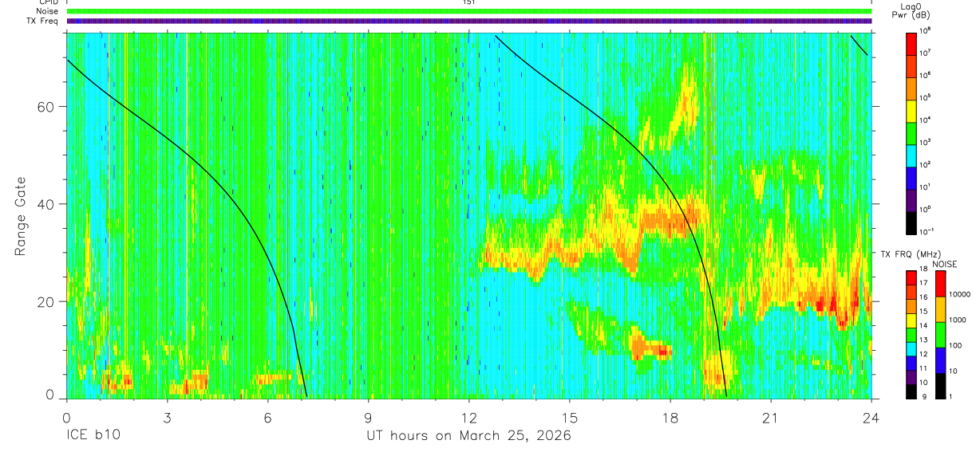Click the 14 label on TX FRQ colorbar
The height and width of the screenshot is (452, 980).
[923, 326]
